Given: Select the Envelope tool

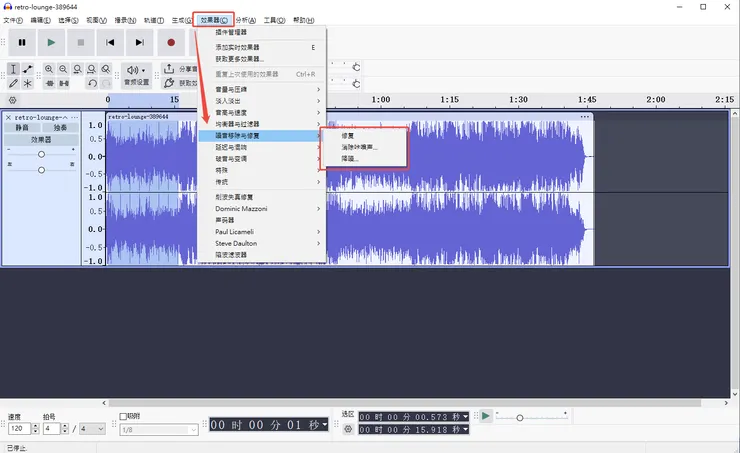Looking at the screenshot, I should coord(28,69).
